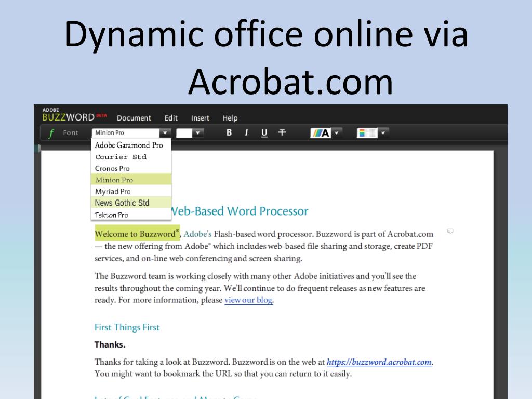Toggle italic formatting with I

(246, 132)
